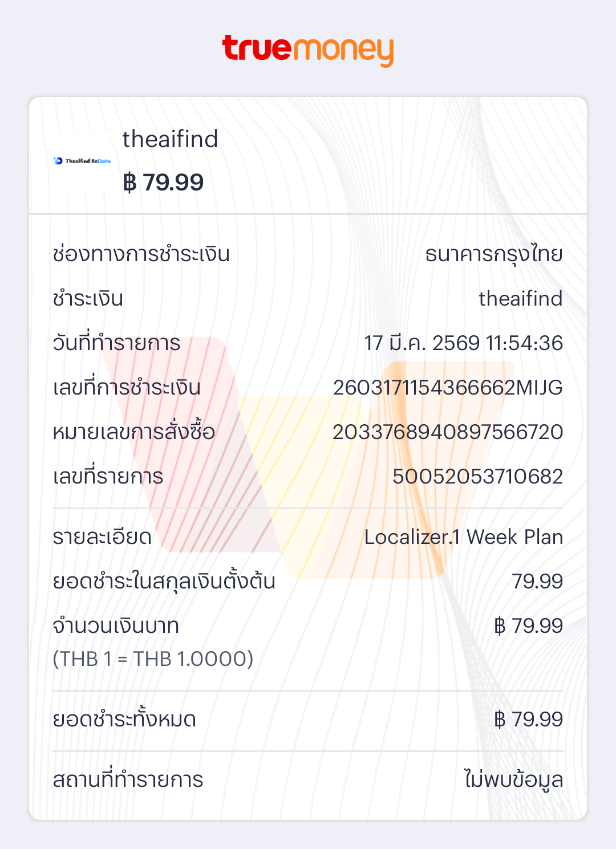
Task: Click the สถานที่ทำรายการ label
Action: 128,780
